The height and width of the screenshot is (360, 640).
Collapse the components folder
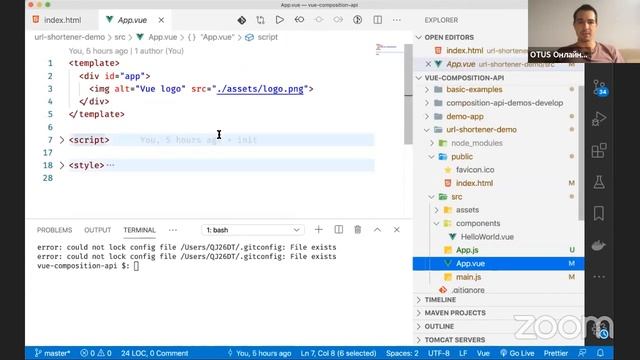point(478,223)
